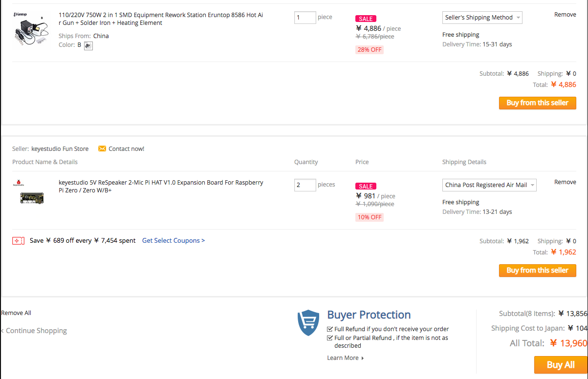Click the rework station quantity field

[305, 18]
